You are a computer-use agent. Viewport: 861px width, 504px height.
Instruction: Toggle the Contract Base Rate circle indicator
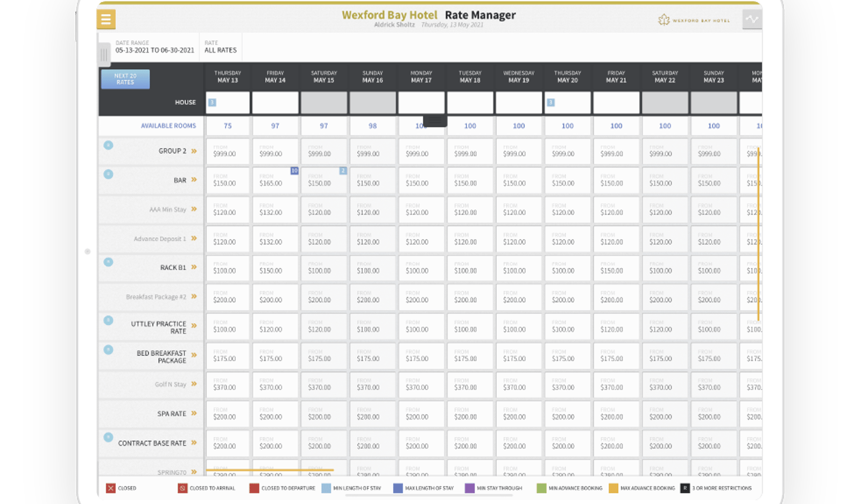point(108,437)
